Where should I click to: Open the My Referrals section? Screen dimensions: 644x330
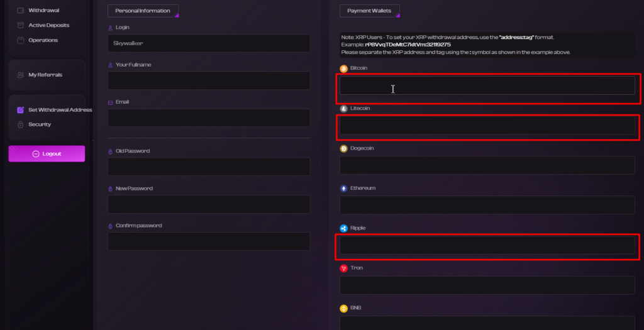click(x=45, y=75)
